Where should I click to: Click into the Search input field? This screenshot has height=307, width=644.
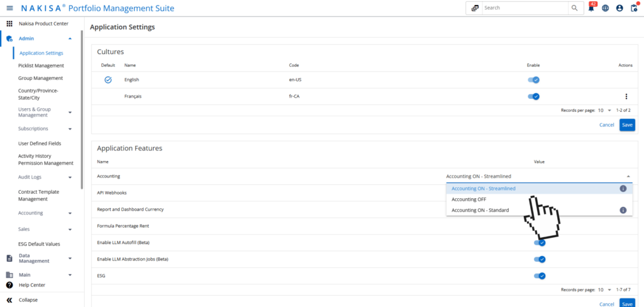[525, 8]
